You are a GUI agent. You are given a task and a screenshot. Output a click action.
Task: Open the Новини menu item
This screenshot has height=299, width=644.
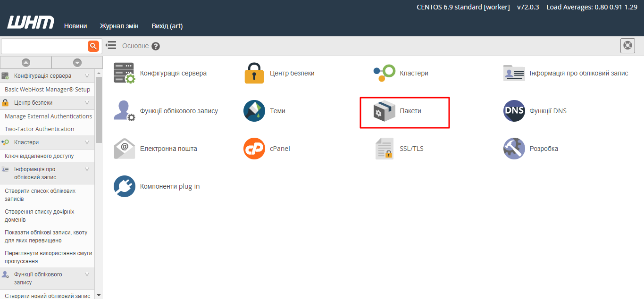75,26
